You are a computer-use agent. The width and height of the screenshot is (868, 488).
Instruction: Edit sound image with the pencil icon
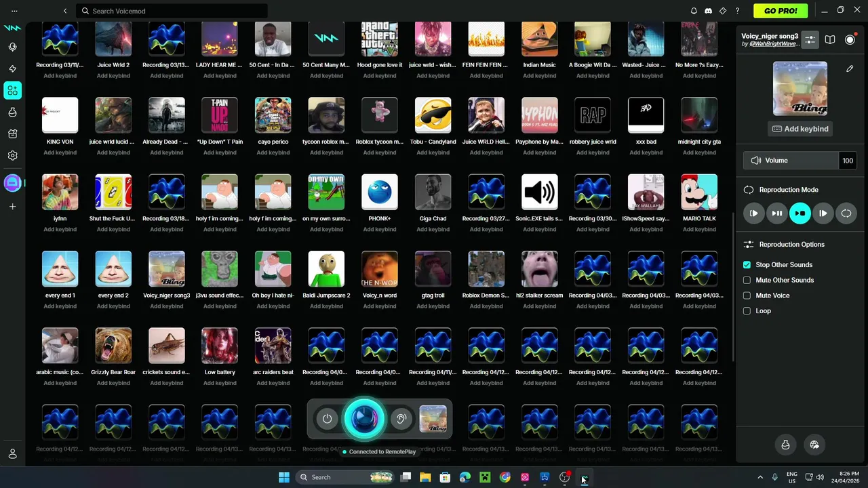click(x=850, y=68)
